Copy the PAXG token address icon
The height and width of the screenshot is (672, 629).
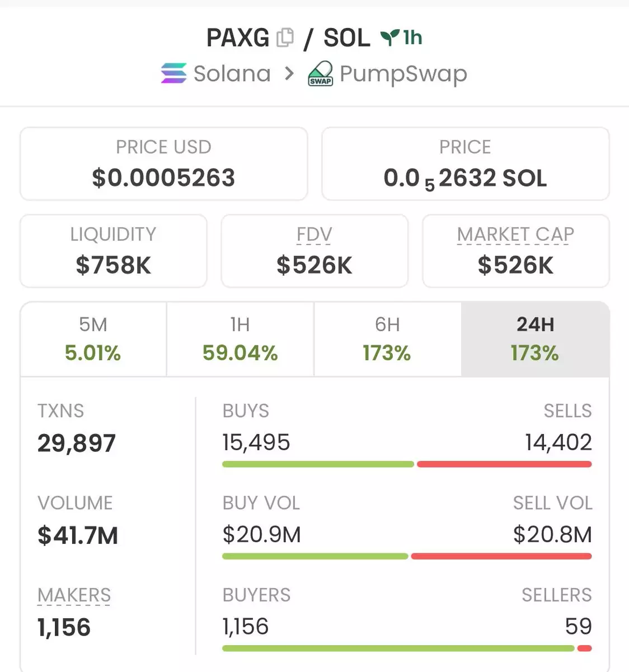(x=285, y=38)
